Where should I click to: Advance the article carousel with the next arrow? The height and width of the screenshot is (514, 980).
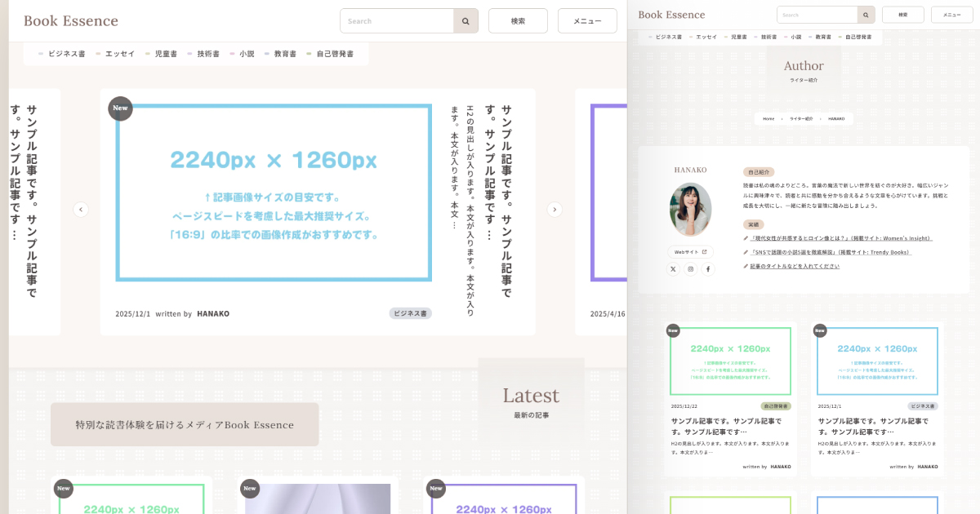(x=555, y=210)
